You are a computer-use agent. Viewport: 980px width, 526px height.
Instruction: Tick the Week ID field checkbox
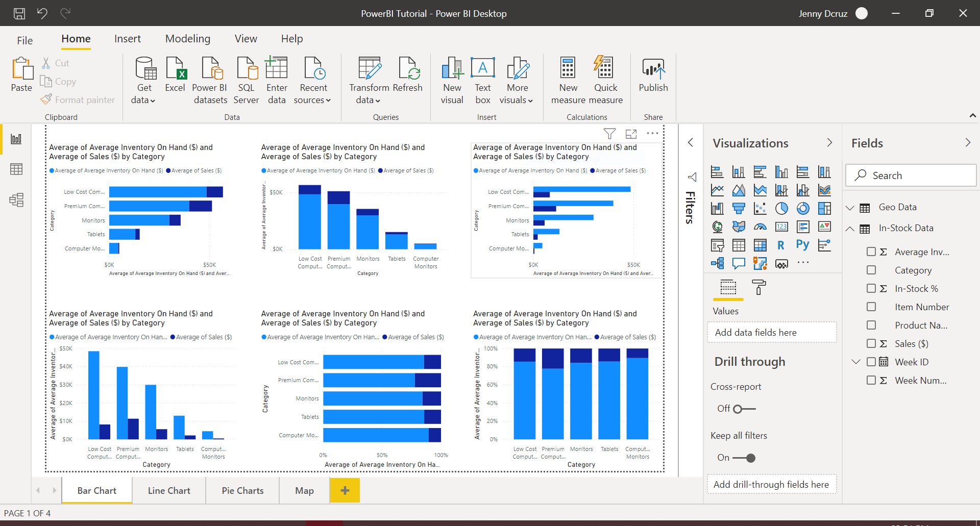tap(871, 362)
